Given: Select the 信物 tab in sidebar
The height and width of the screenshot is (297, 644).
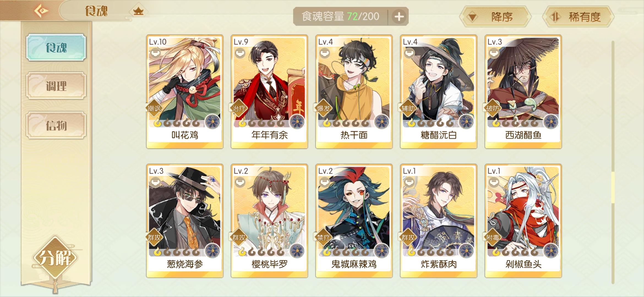Looking at the screenshot, I should 56,125.
